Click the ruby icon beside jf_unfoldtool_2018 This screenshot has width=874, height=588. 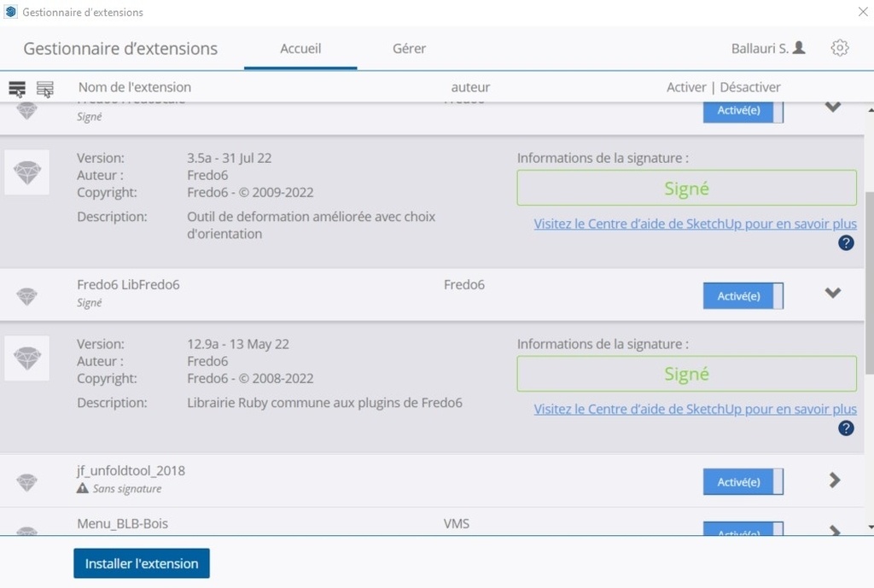pos(26,481)
